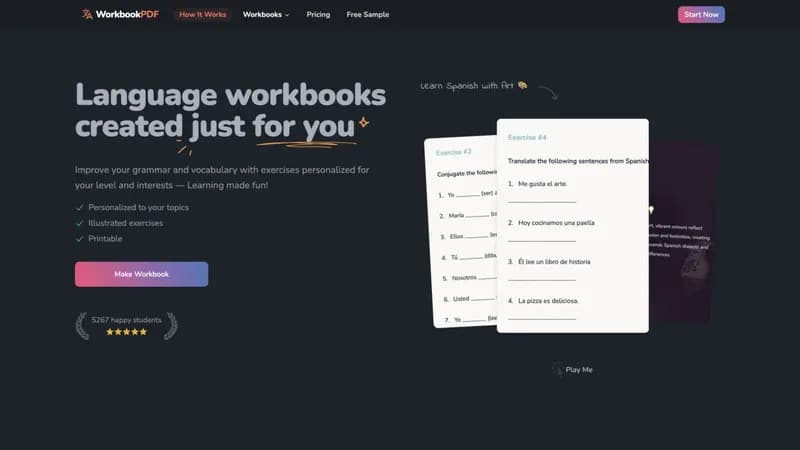Click the 'Personalized to your topics' text
Screen dimensions: 800x450
click(138, 208)
